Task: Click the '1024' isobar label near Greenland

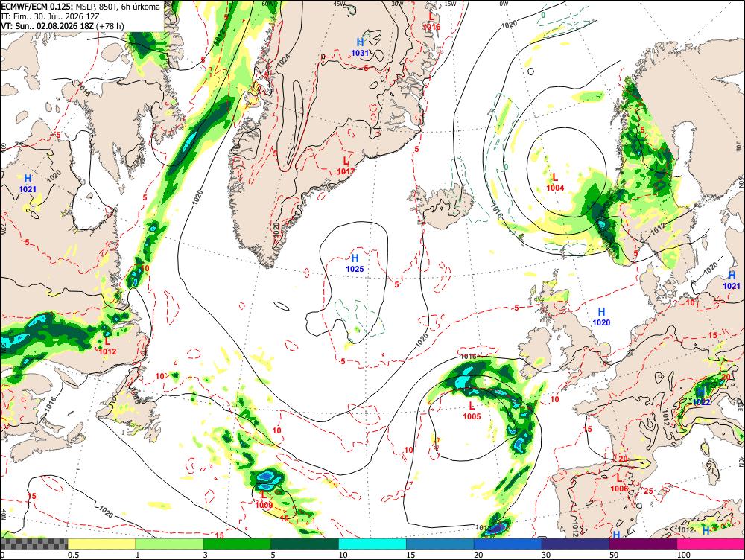Action: (x=284, y=59)
